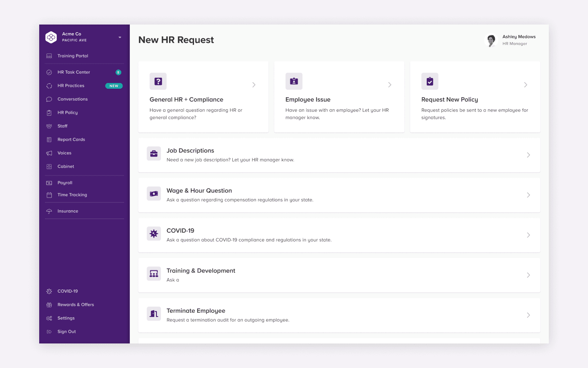Click the Employee Issue ID badge icon

point(294,81)
